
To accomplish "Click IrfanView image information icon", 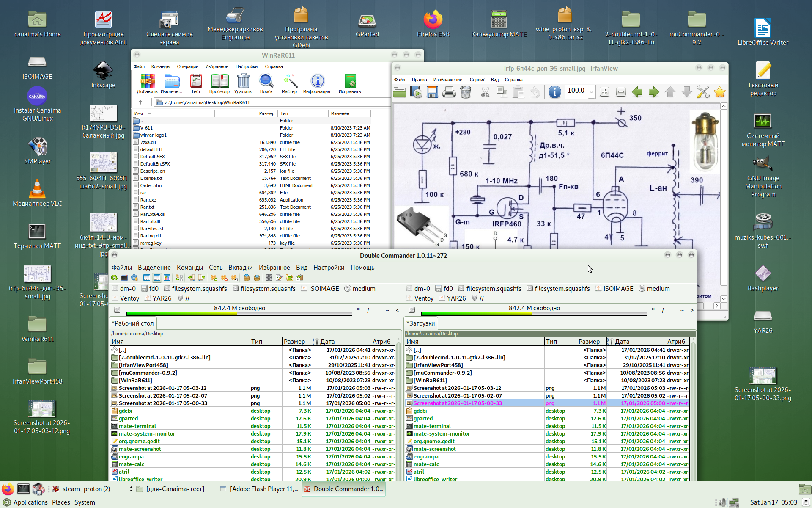I will pyautogui.click(x=554, y=92).
